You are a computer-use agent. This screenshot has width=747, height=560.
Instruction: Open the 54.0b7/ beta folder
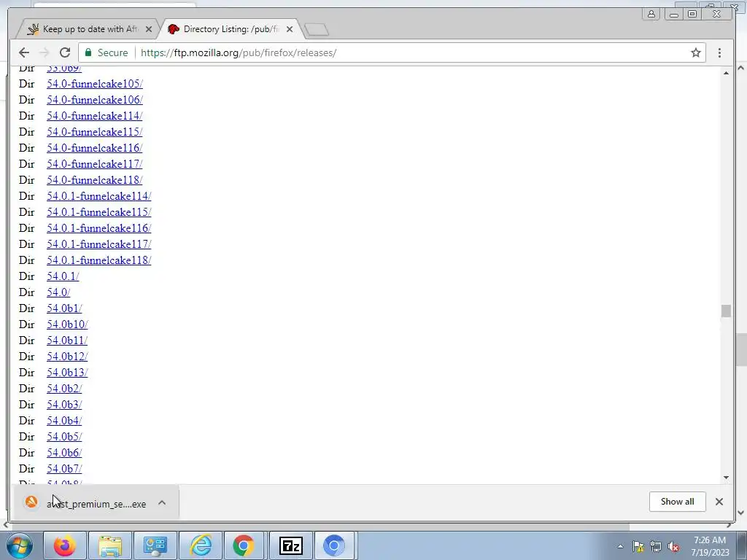64,469
